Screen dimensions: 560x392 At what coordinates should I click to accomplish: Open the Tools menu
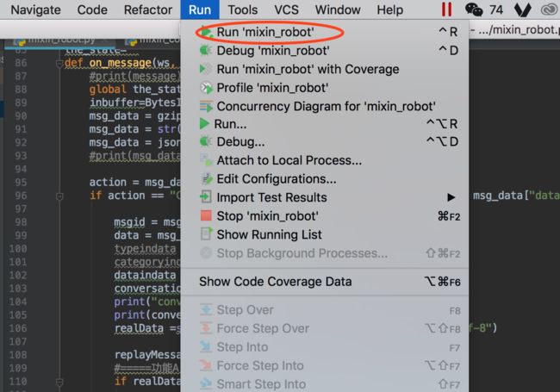click(x=242, y=9)
